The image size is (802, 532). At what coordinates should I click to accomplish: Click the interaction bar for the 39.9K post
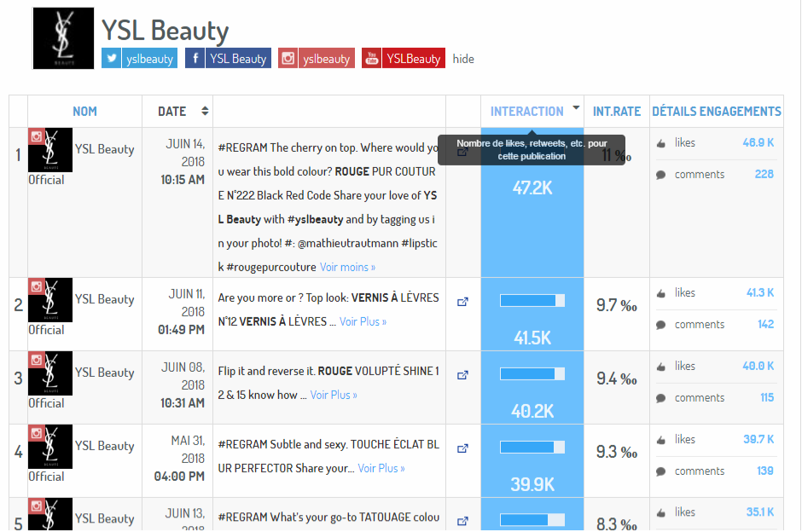532,447
